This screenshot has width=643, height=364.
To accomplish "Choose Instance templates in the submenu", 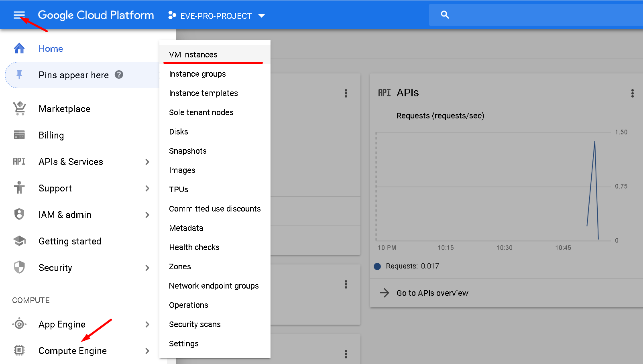I will [x=203, y=93].
